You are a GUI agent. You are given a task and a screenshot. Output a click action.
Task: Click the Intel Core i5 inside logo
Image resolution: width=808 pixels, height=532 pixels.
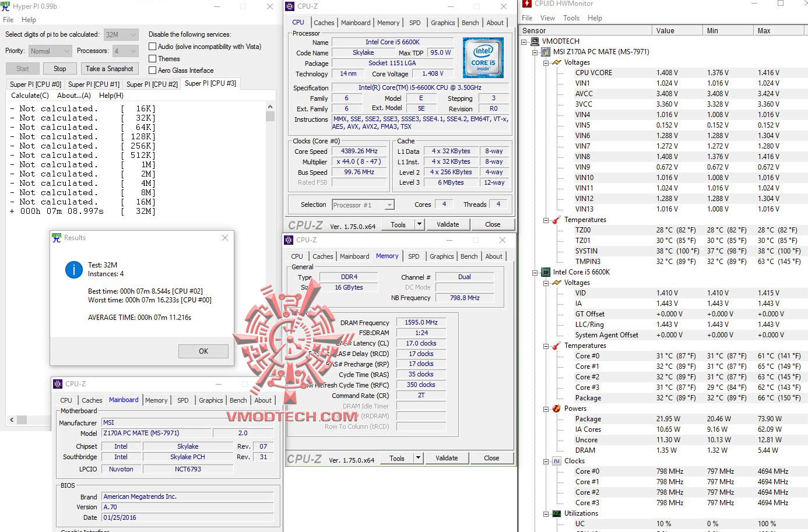tap(483, 58)
